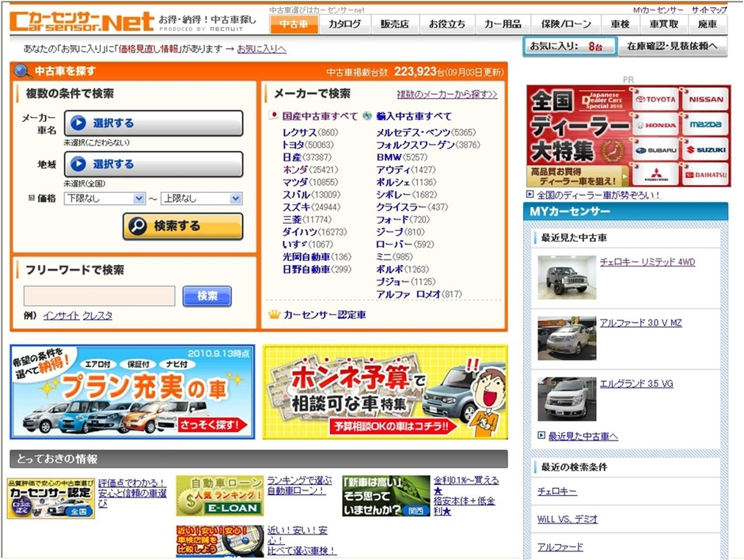
Task: Click the お気に入りへ link
Action: (x=261, y=49)
